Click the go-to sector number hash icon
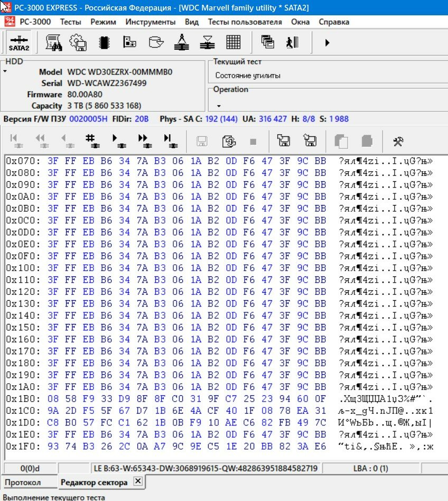The width and height of the screenshot is (448, 501). point(92,141)
